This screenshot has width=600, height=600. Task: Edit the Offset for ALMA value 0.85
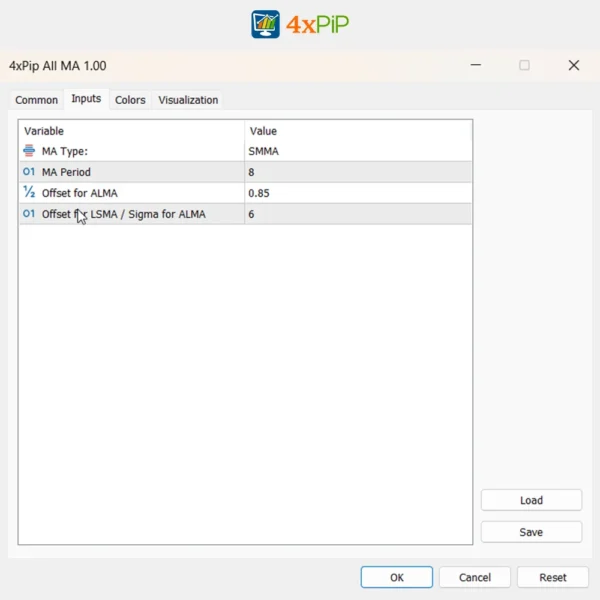coord(357,193)
